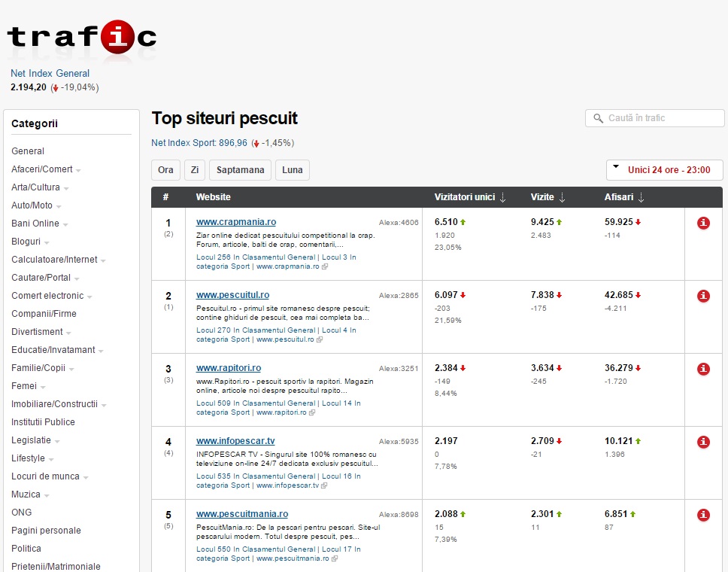Open the www.infopescar.tv title link

pyautogui.click(x=235, y=441)
